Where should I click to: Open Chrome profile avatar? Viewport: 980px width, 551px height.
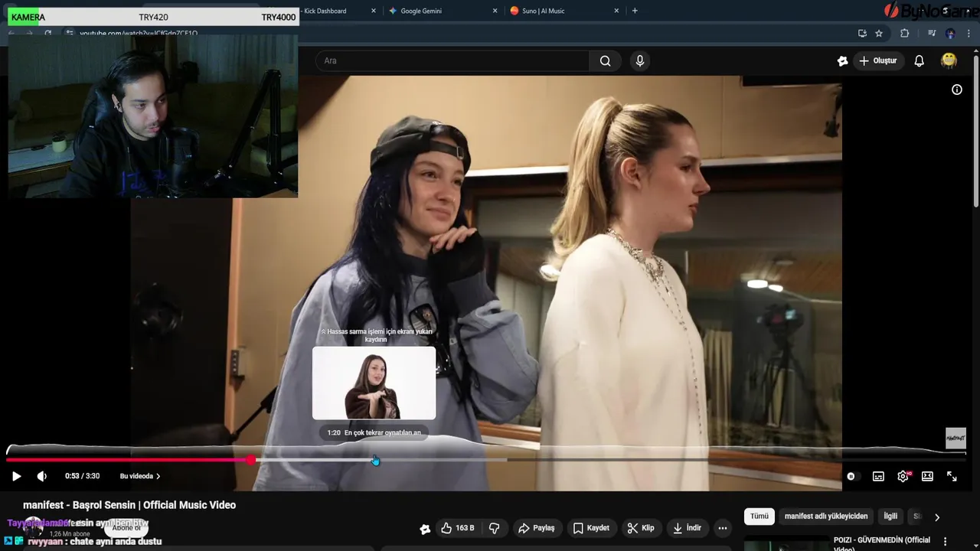(x=950, y=33)
